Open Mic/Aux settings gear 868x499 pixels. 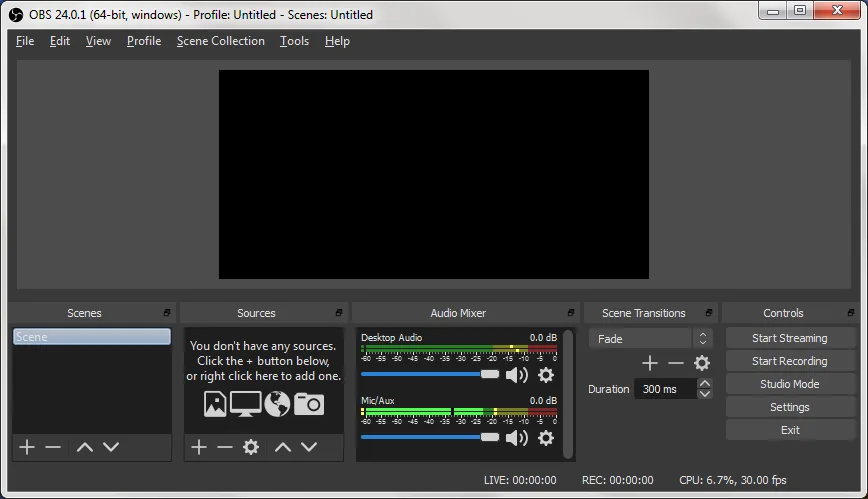point(546,438)
